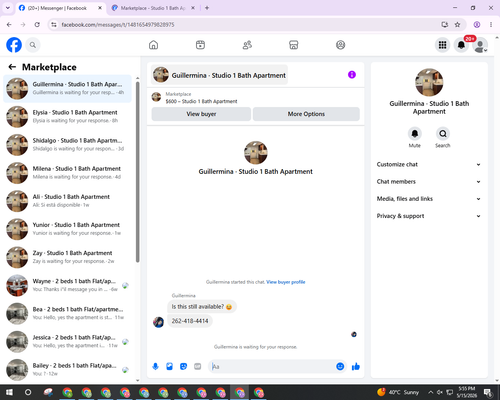Open Yunior - Studio 1 Bath Apartment chat

coord(67,229)
